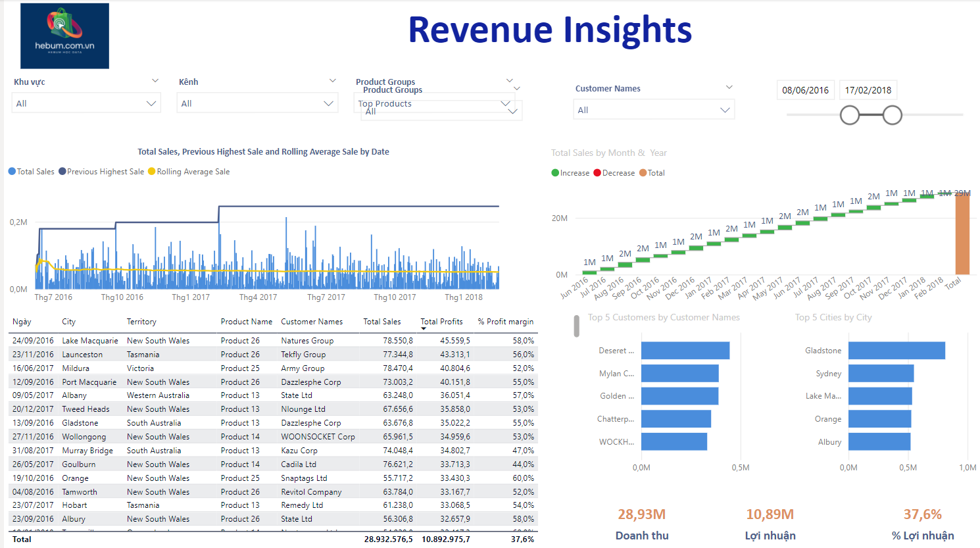Click the left handle of date slider
Viewport: 980px width, 548px height.
(x=850, y=115)
